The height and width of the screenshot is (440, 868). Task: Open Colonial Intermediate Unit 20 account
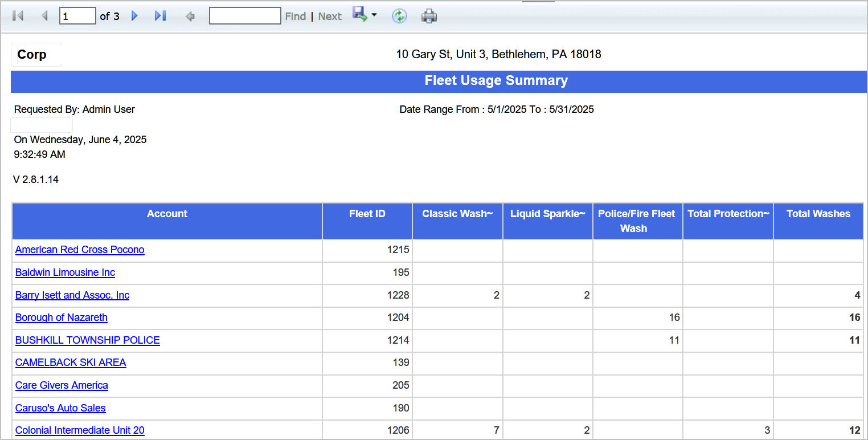pos(80,430)
